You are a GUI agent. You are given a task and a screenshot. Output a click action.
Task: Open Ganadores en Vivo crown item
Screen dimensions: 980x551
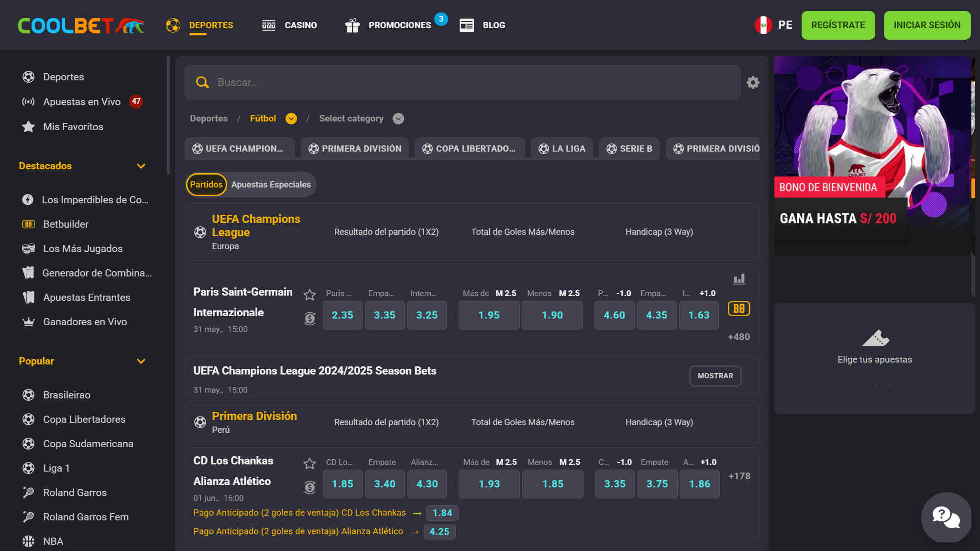point(75,321)
